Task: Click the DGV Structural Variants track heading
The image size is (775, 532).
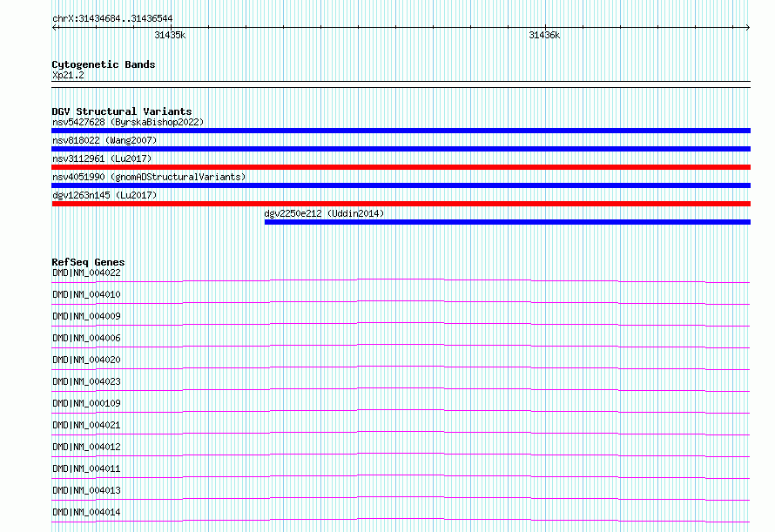Action: [122, 111]
